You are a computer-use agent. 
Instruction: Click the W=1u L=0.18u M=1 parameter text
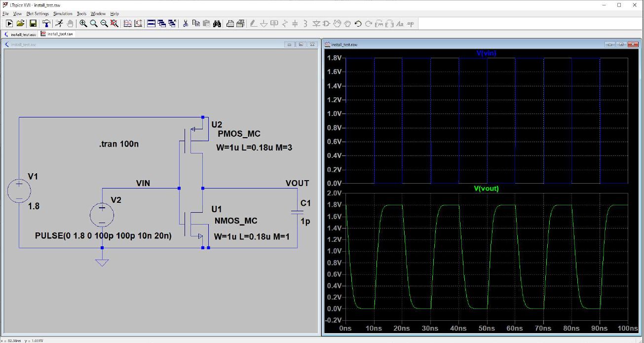[x=252, y=237]
